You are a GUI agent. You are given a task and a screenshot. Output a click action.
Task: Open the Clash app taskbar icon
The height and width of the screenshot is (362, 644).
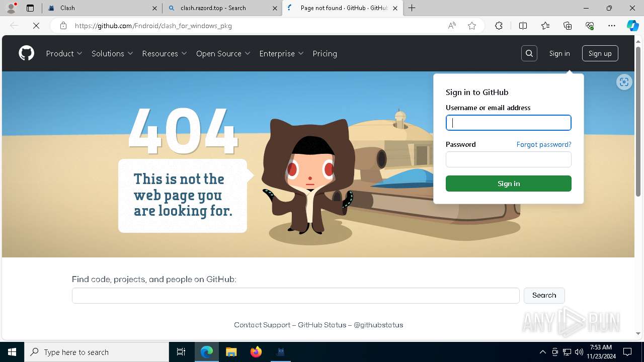pyautogui.click(x=281, y=352)
